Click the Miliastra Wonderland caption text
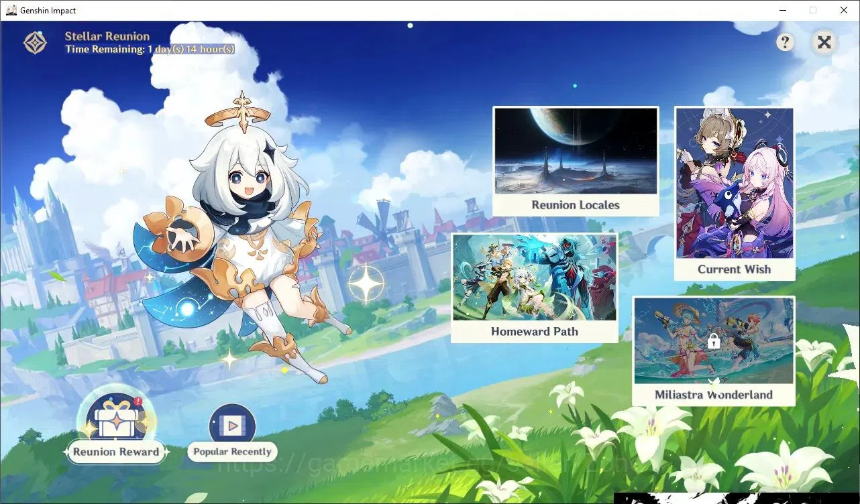 click(714, 395)
